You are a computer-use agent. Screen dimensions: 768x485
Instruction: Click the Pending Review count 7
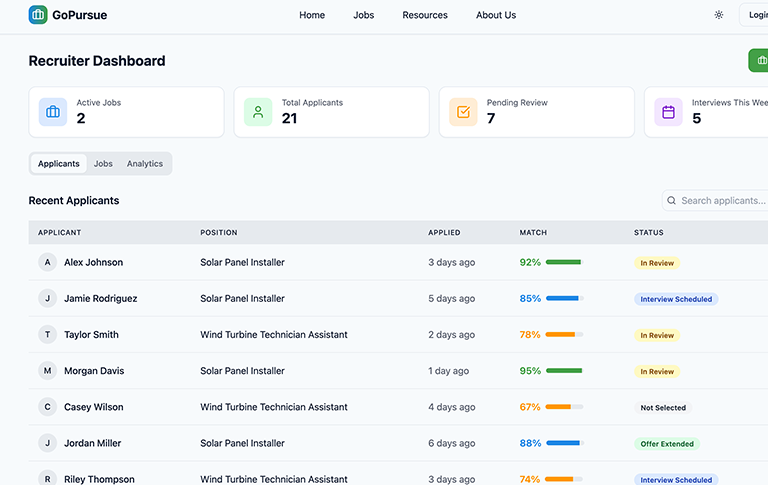pyautogui.click(x=491, y=118)
